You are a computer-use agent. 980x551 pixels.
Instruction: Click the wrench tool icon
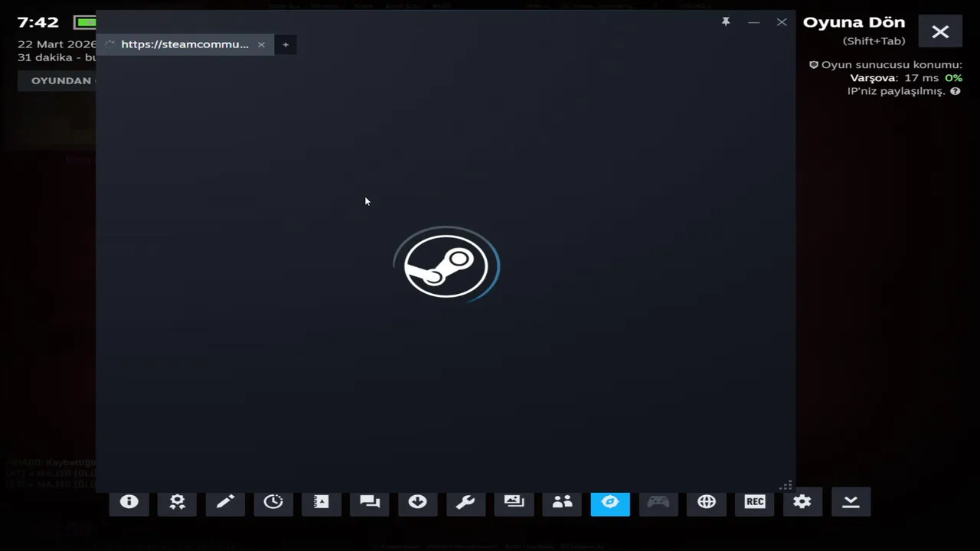tap(465, 502)
